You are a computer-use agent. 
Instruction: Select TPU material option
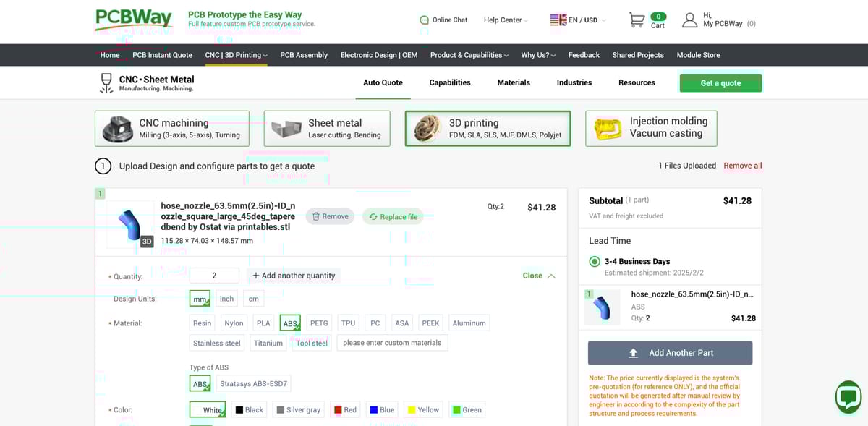349,323
